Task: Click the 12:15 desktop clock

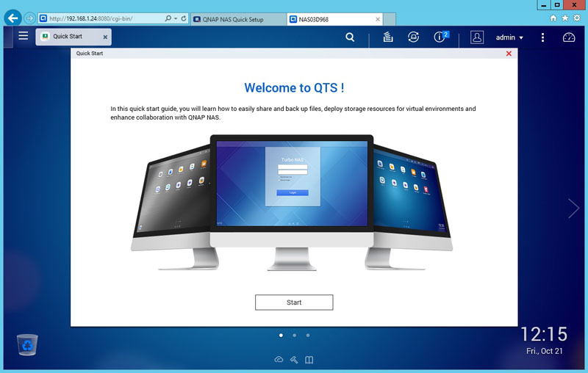Action: 544,334
